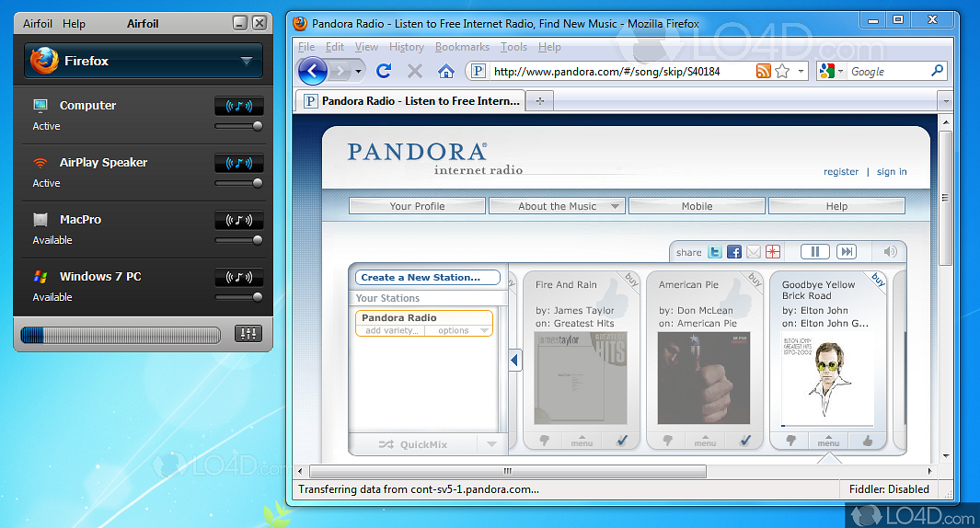Open search engine selector dropdown

click(x=832, y=71)
